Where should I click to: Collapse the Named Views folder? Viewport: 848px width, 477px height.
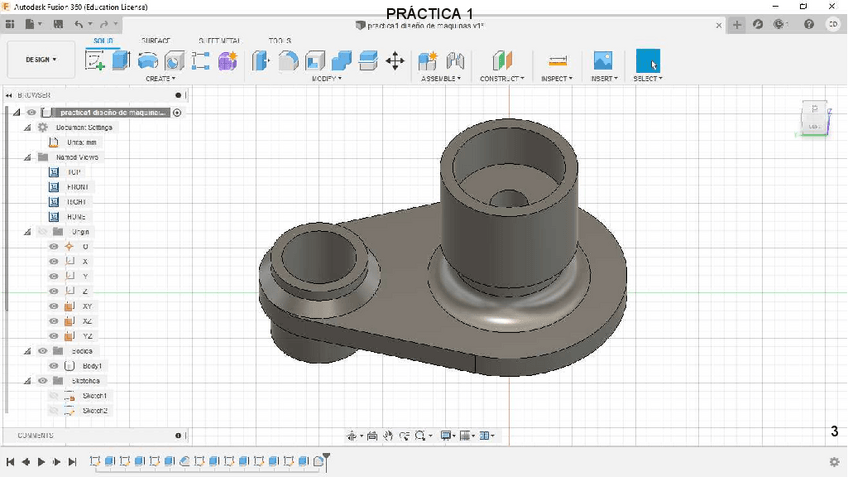28,157
